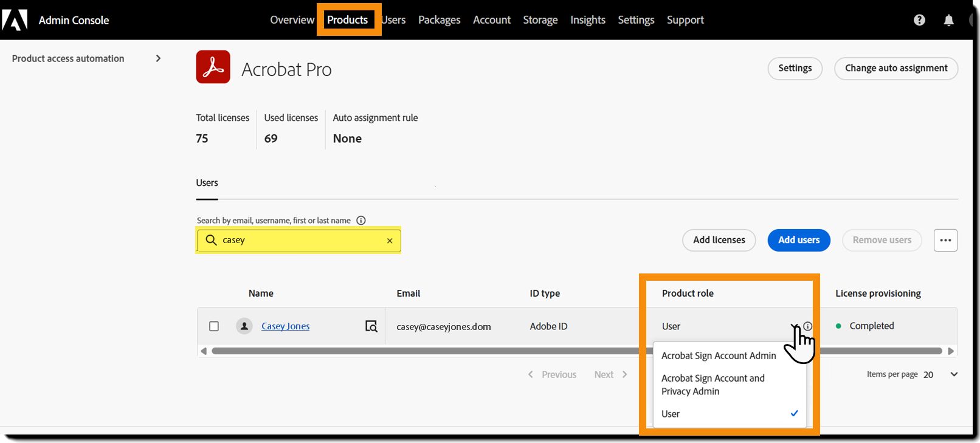Viewport: 980px width, 443px height.
Task: Click the Adobe ID cell
Action: [548, 326]
